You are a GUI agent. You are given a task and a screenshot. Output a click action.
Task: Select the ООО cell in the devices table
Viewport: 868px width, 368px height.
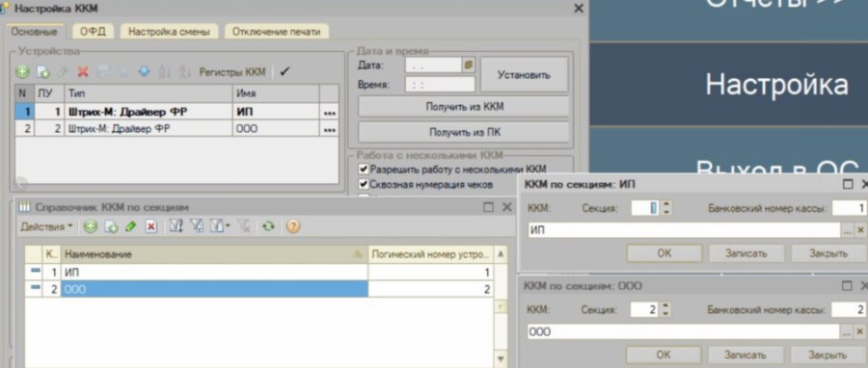pyautogui.click(x=276, y=129)
